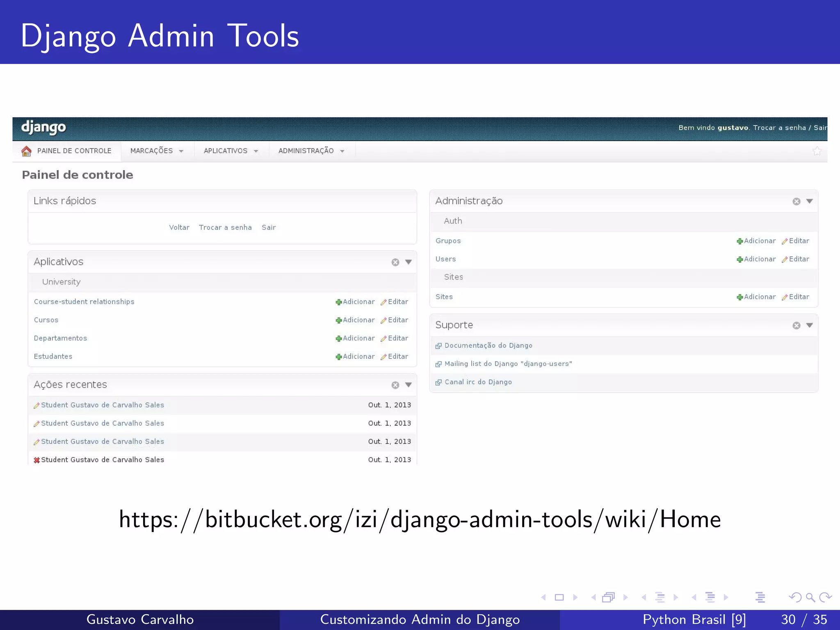The image size is (840, 630).
Task: Click Voltar in Links rápidos
Action: (179, 227)
